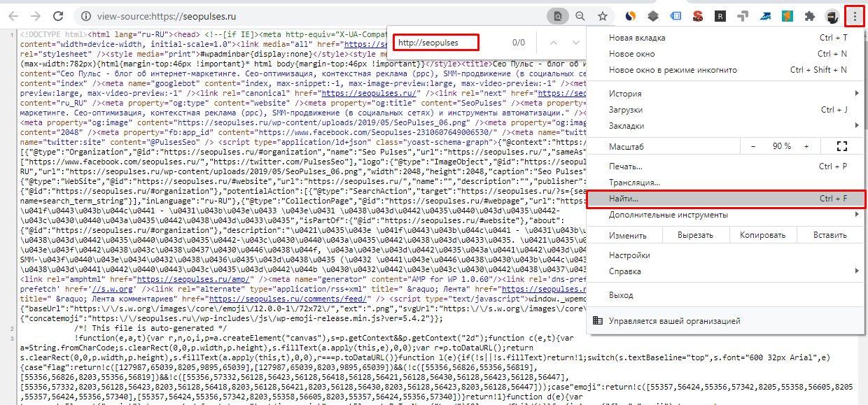Click the 'Масштаб' label in the menu
This screenshot has height=405, width=868.
(626, 147)
